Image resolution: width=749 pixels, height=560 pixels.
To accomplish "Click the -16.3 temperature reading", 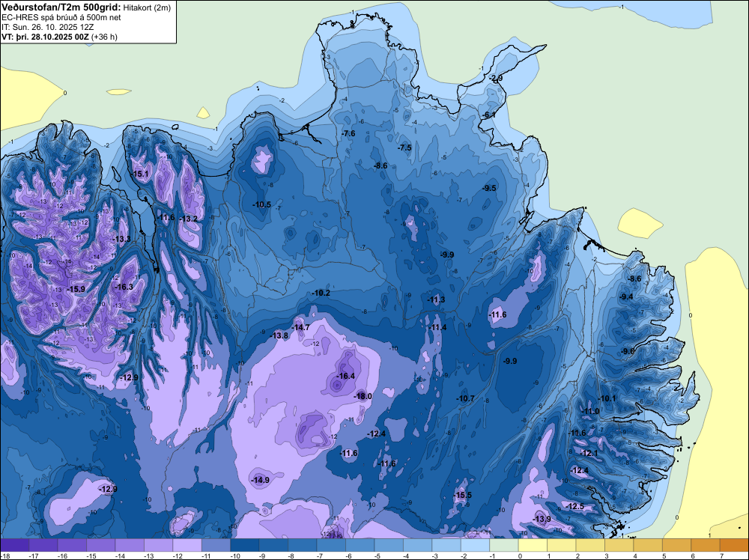I will coord(124,287).
